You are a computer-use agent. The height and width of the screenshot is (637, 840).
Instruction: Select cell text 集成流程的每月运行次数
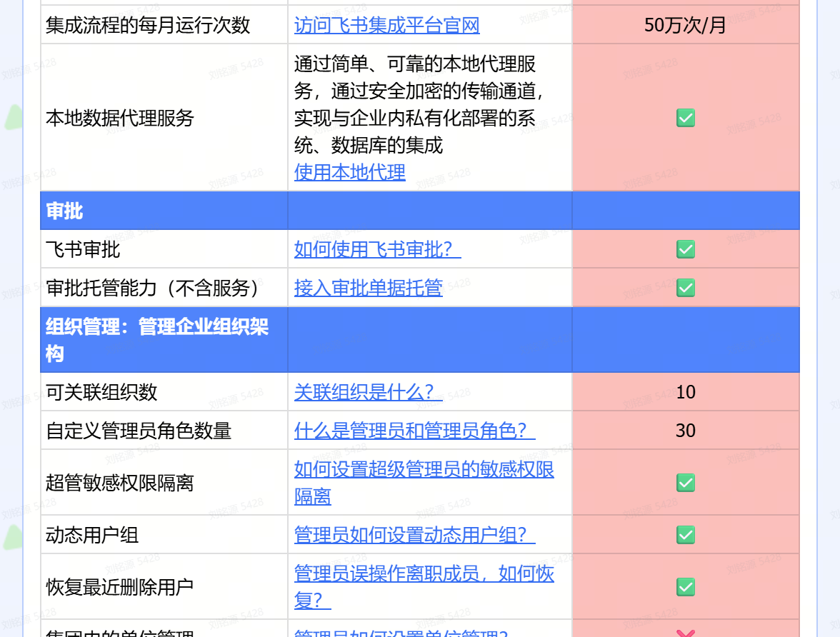coord(148,25)
